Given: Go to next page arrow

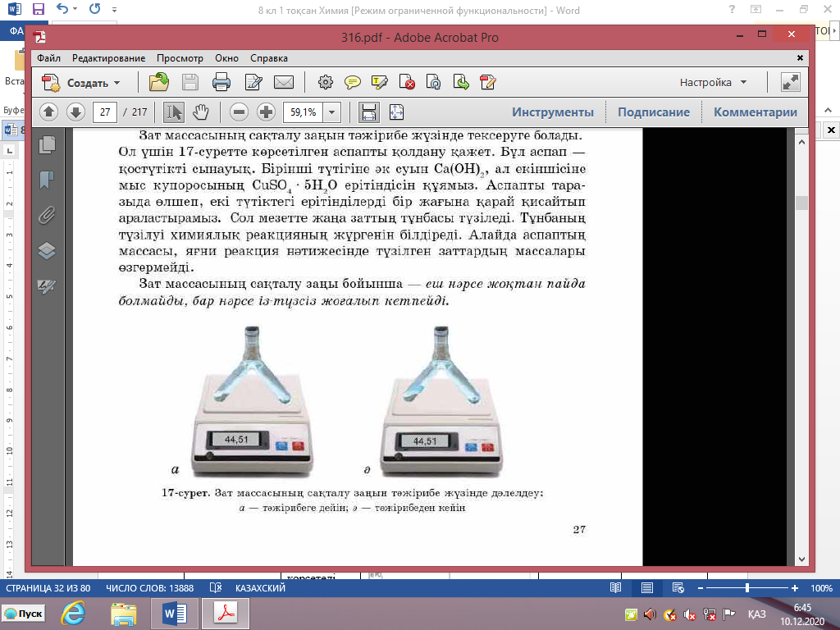Looking at the screenshot, I should [x=75, y=112].
